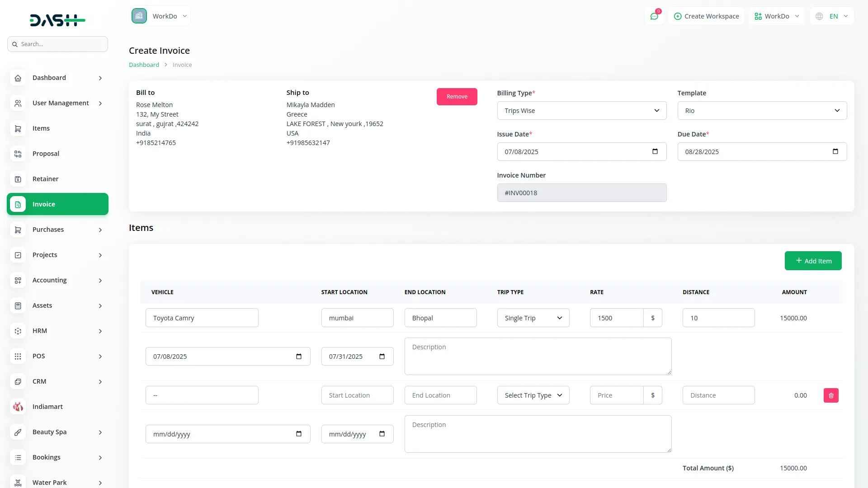Open the Billing Type dropdown
This screenshot has width=868, height=488.
pos(581,111)
